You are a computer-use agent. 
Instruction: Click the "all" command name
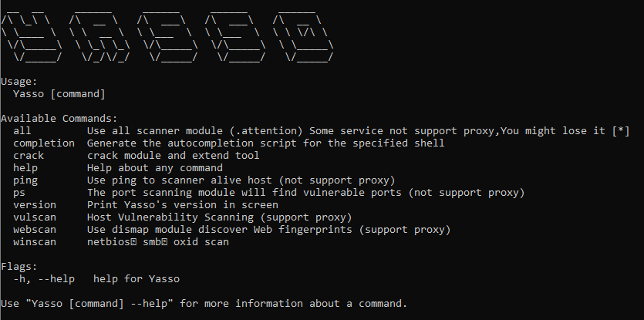(x=22, y=131)
